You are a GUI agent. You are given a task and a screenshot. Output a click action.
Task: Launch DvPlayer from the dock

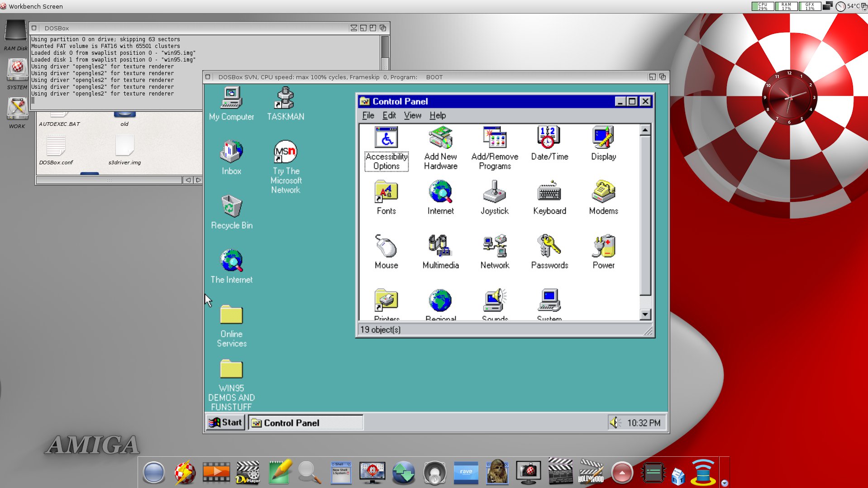(x=248, y=472)
